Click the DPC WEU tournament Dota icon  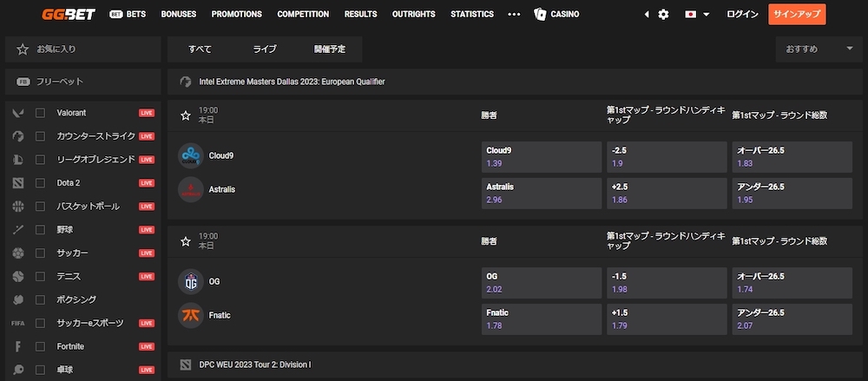tap(186, 365)
